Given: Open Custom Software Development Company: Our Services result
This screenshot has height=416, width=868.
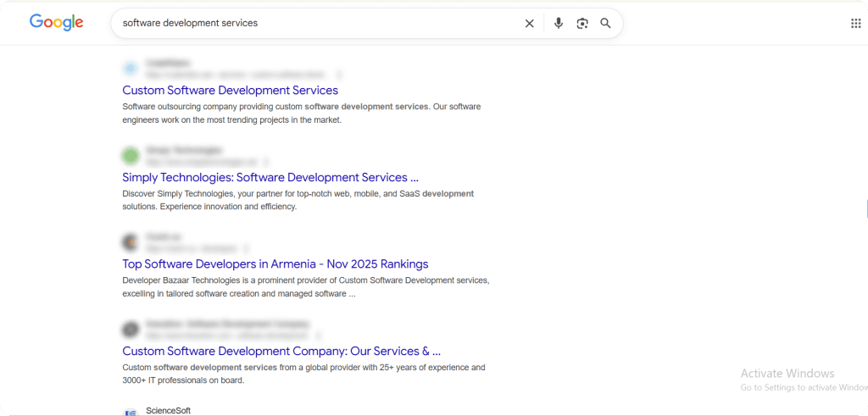Looking at the screenshot, I should click(281, 351).
